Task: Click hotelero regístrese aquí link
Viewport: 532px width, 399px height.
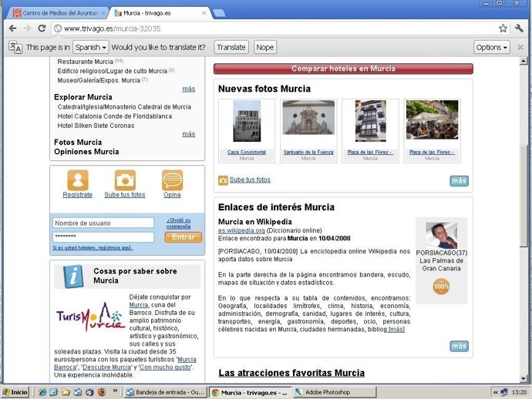Action: (x=93, y=248)
